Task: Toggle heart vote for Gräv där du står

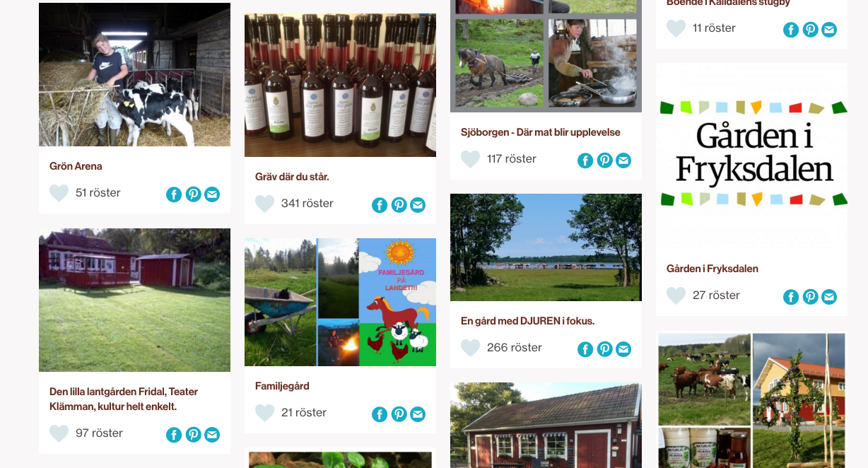Action: click(x=265, y=204)
